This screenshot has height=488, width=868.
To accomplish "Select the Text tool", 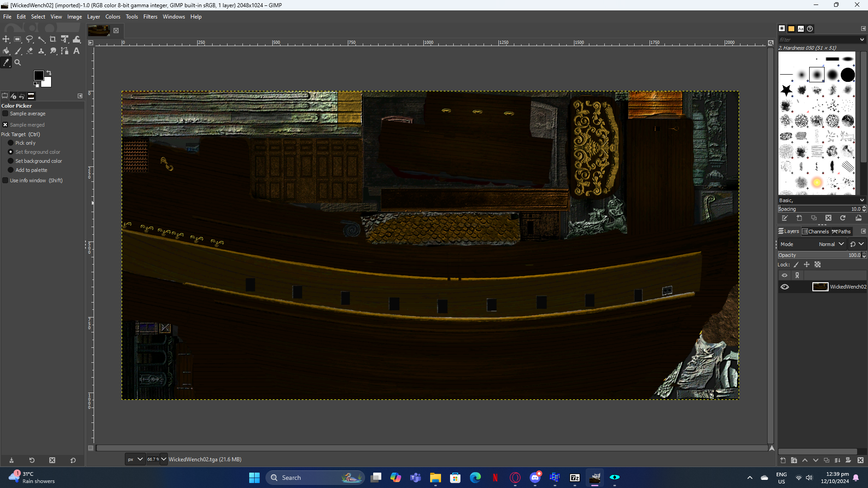I will [x=76, y=51].
